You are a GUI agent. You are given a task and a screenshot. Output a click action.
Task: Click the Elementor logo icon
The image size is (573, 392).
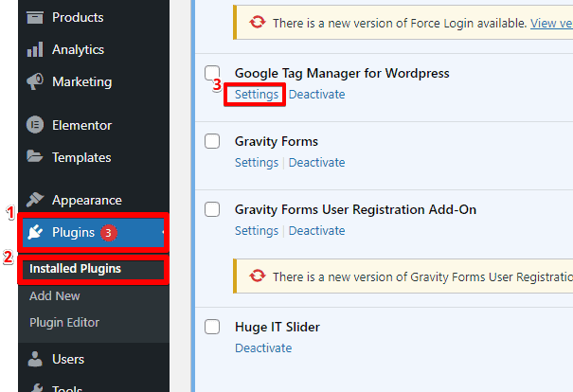[x=35, y=125]
